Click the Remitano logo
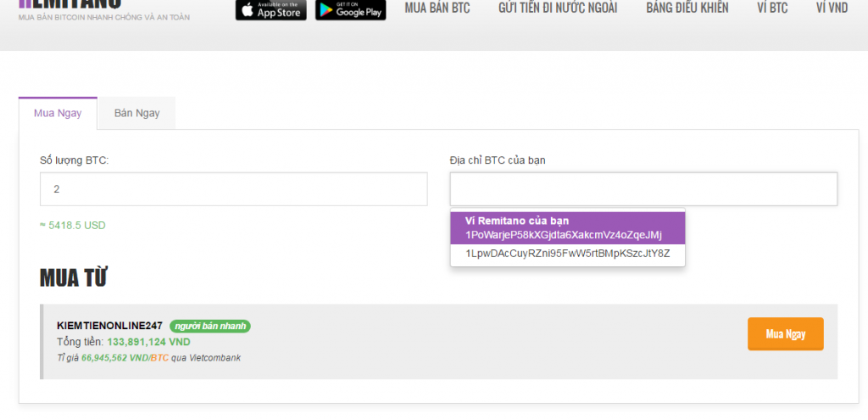This screenshot has height=420, width=868. (x=70, y=4)
